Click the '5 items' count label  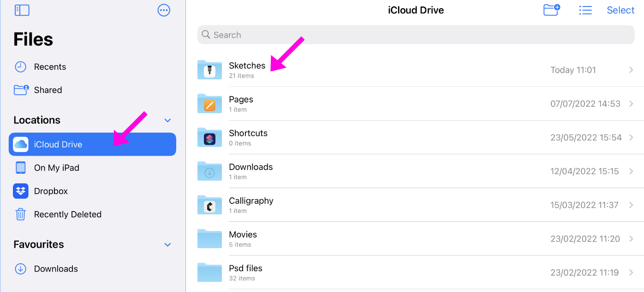pos(240,244)
